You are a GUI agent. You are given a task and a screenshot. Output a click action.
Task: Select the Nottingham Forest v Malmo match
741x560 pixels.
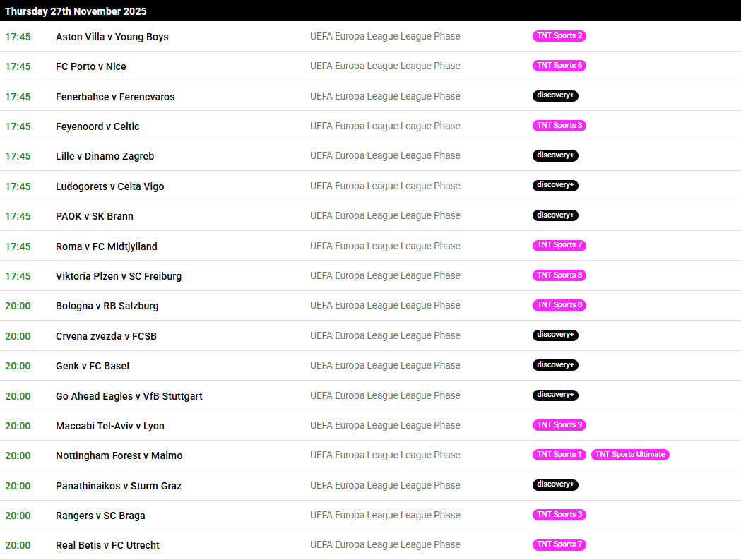(119, 456)
